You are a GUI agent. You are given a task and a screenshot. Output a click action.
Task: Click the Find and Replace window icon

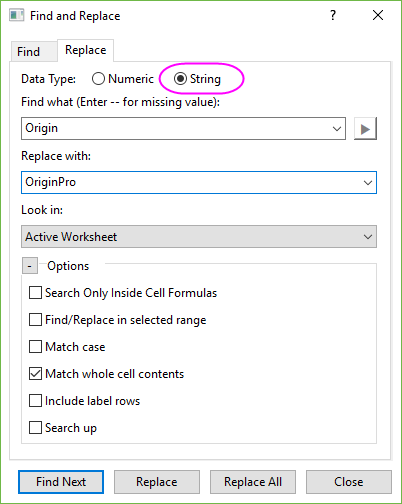point(17,16)
